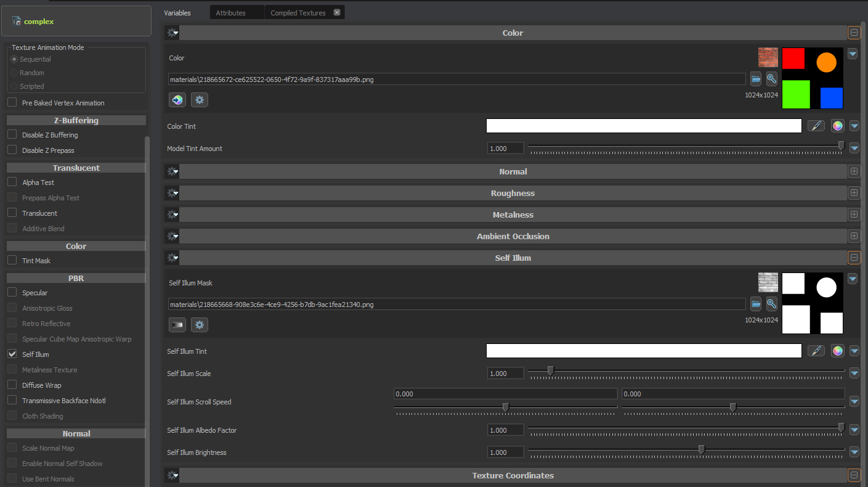Image resolution: width=868 pixels, height=487 pixels.
Task: Click the gear icon on the Texture Coordinates header
Action: pyautogui.click(x=171, y=475)
